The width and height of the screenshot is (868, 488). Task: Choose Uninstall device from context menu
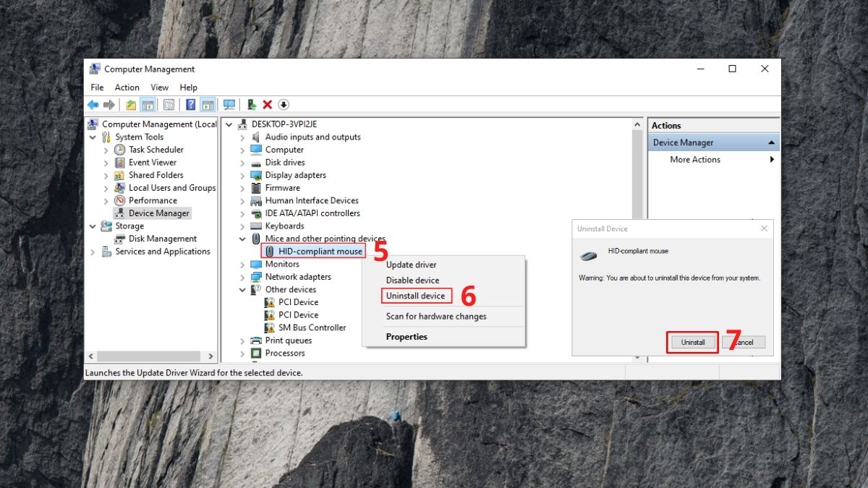[x=415, y=296]
